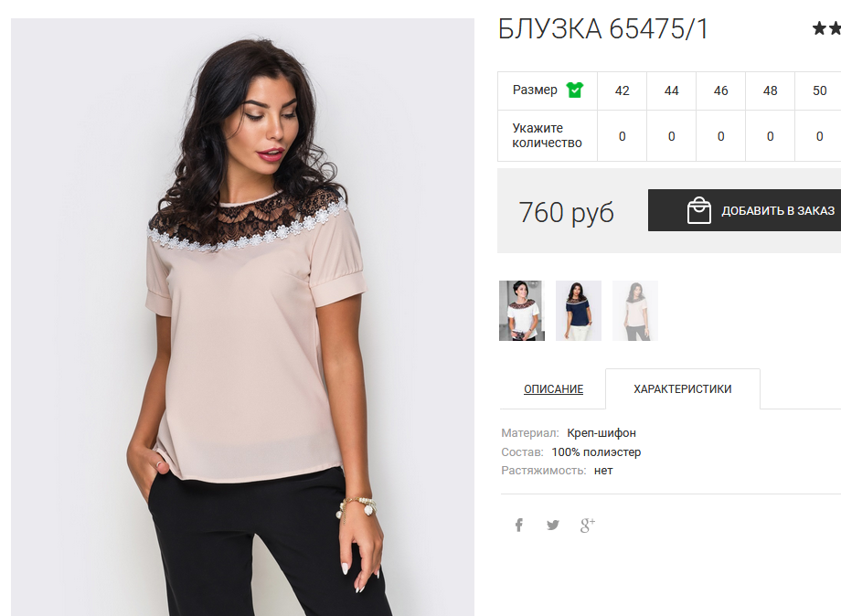Open the ОПИСАНИЕ tab
The image size is (841, 616).
click(554, 388)
